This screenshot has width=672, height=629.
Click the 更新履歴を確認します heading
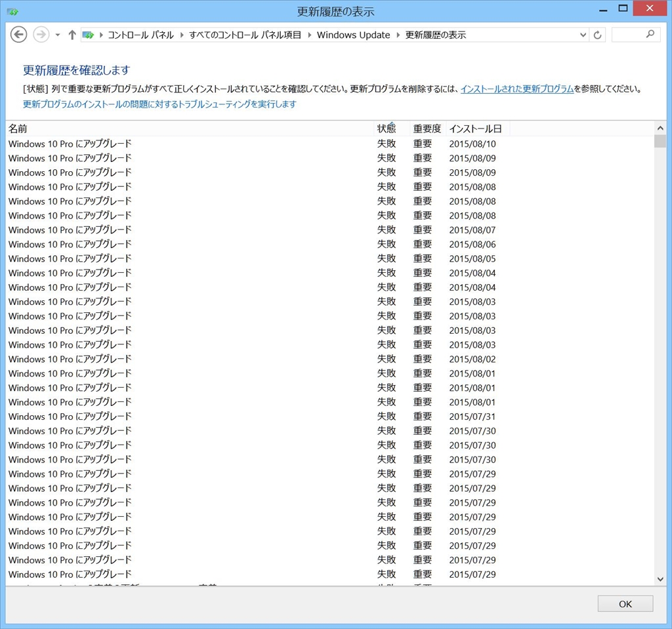(76, 70)
